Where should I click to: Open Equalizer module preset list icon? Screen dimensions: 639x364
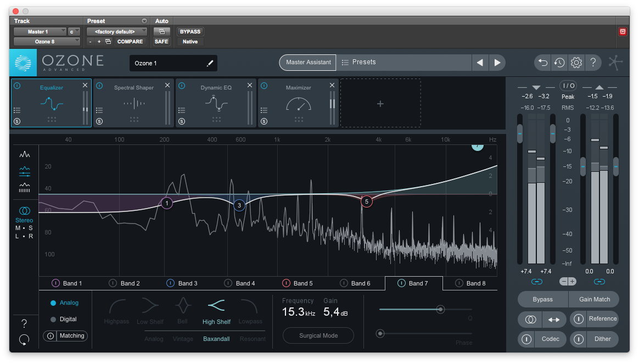[x=17, y=110]
